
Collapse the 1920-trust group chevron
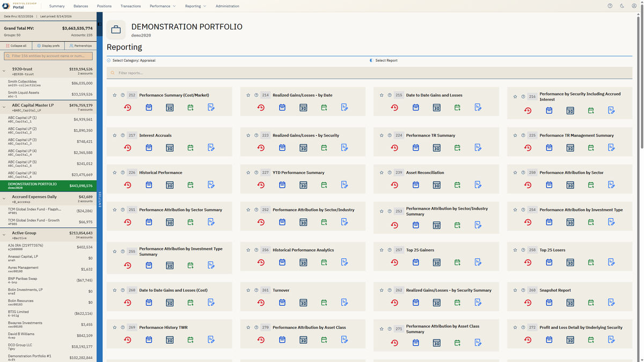4,70
